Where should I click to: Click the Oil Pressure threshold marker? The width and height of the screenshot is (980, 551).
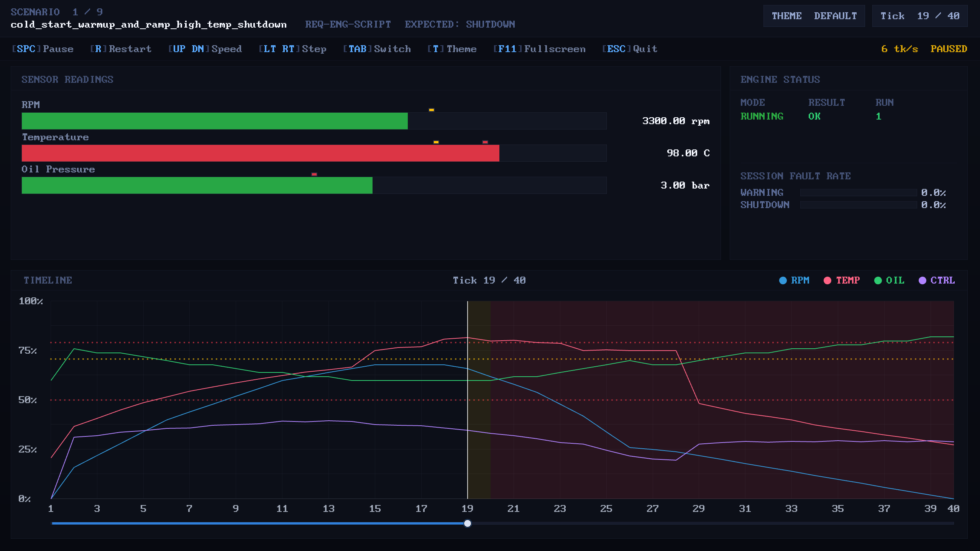[x=314, y=174]
